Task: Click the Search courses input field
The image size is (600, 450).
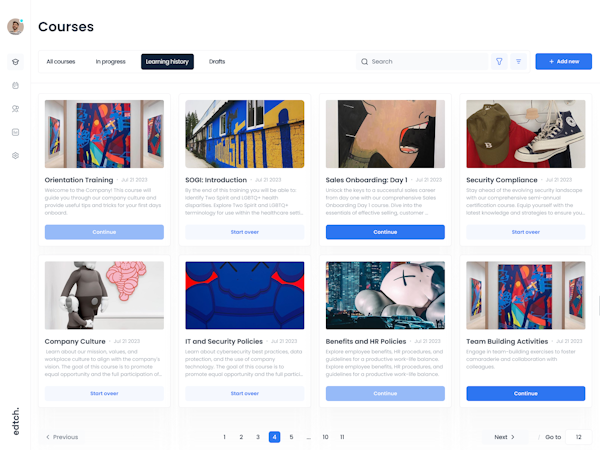Action: [x=422, y=62]
